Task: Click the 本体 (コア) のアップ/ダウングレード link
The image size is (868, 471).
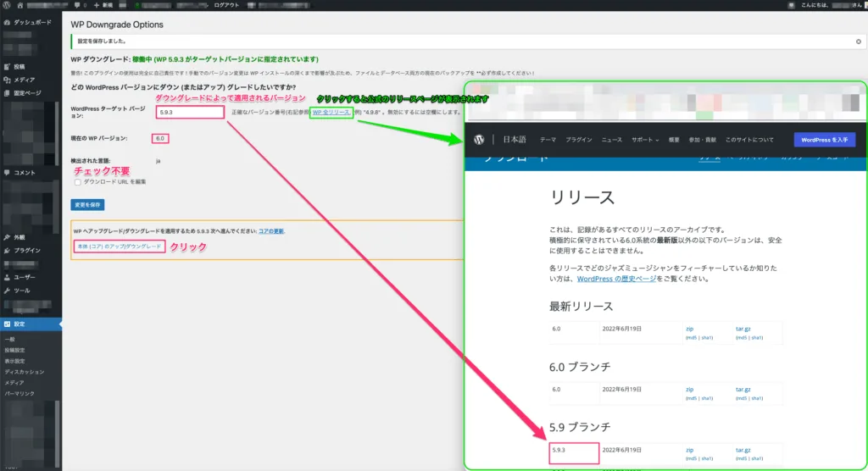Action: [119, 247]
